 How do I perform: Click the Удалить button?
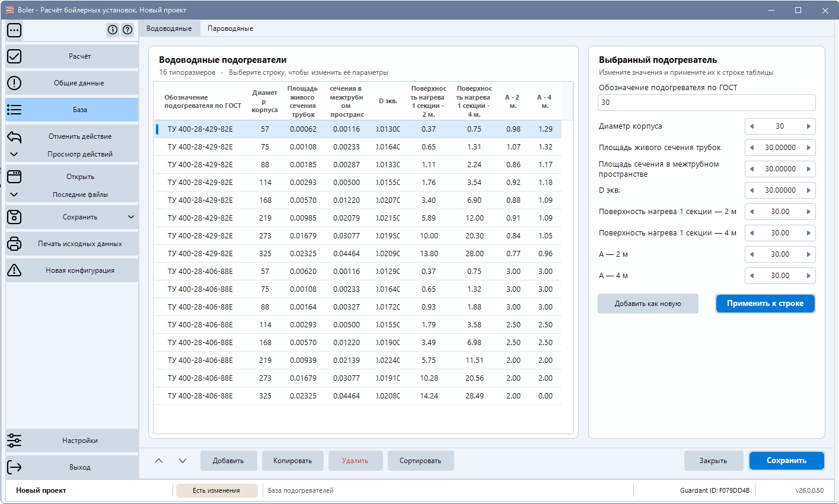(x=355, y=461)
